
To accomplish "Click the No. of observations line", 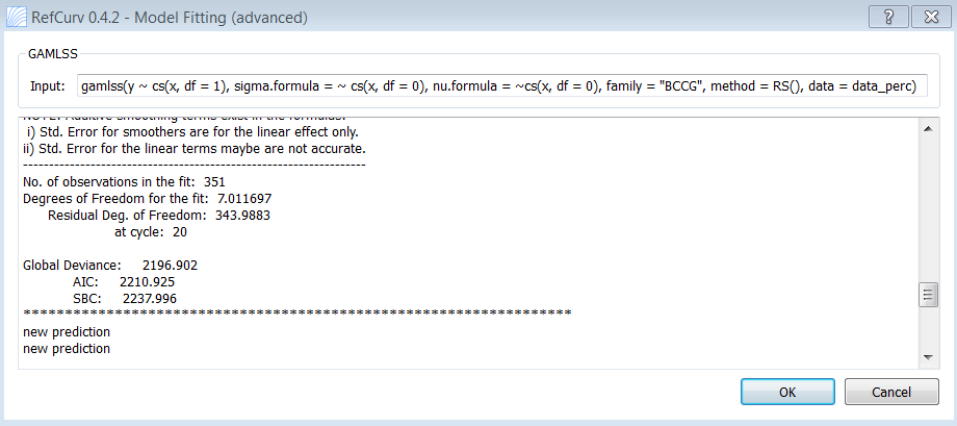I will (125, 182).
